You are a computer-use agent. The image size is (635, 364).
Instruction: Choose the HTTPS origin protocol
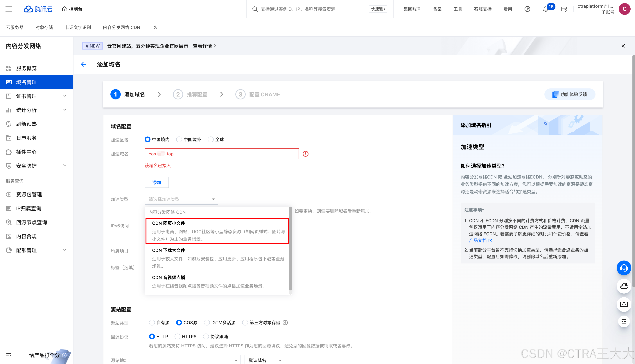point(177,336)
